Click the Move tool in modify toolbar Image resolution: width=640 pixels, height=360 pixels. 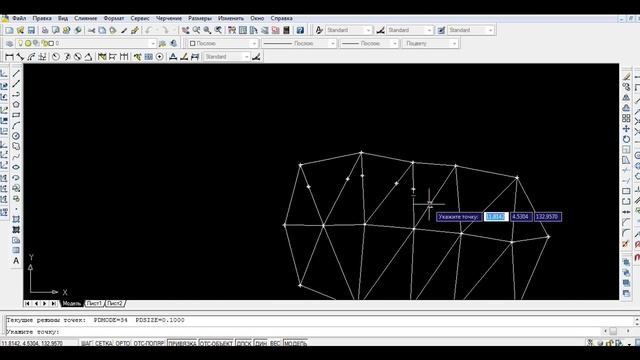(626, 129)
